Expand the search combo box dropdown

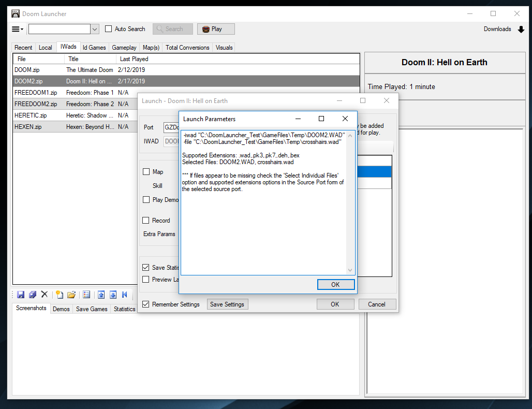[x=95, y=29]
